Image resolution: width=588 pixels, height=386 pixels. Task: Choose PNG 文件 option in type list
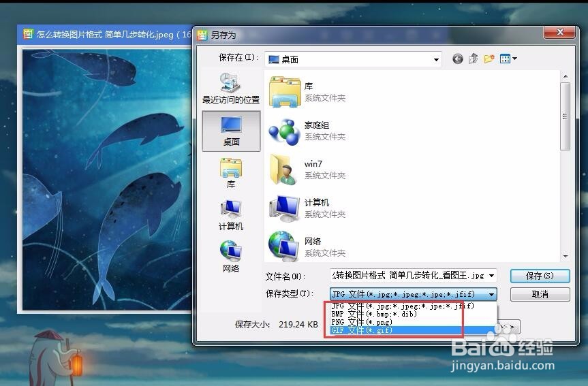(414, 322)
